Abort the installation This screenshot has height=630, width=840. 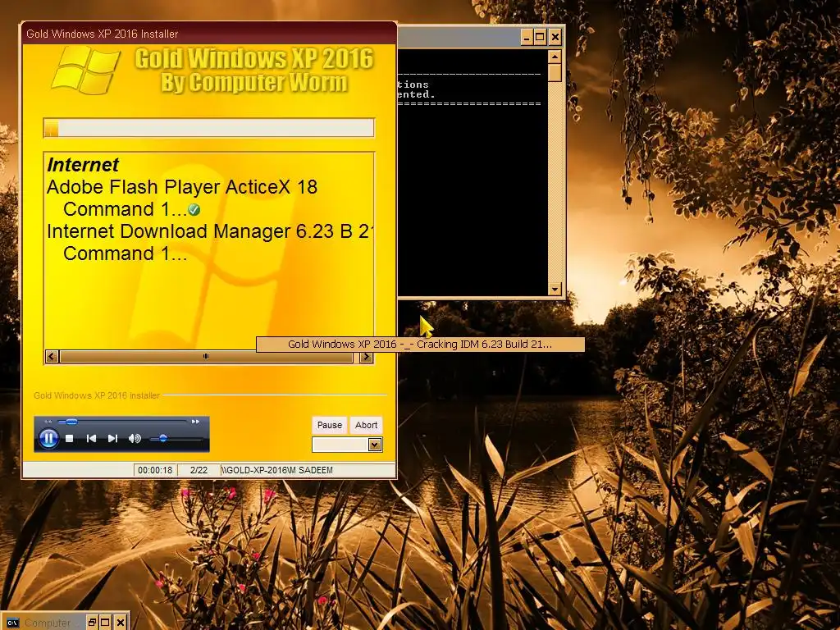(x=367, y=426)
